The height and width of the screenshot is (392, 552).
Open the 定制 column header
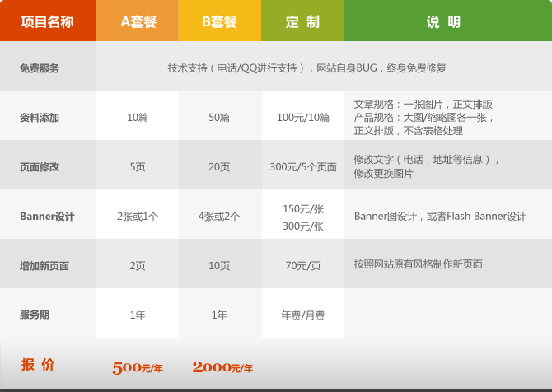click(x=302, y=21)
